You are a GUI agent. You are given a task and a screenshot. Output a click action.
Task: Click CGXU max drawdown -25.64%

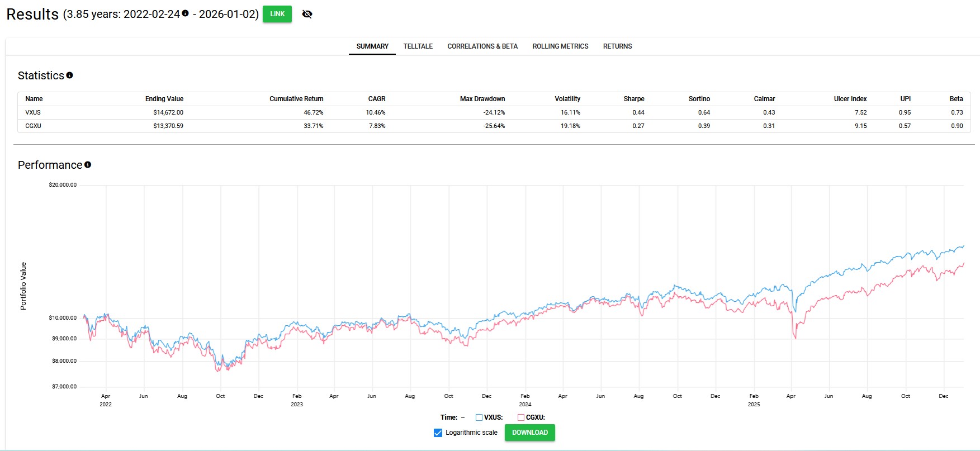click(x=494, y=126)
